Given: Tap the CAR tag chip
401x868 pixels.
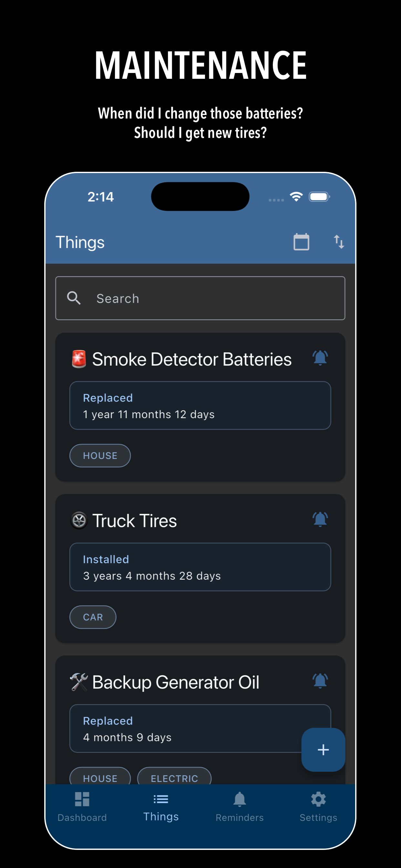Looking at the screenshot, I should [x=93, y=617].
